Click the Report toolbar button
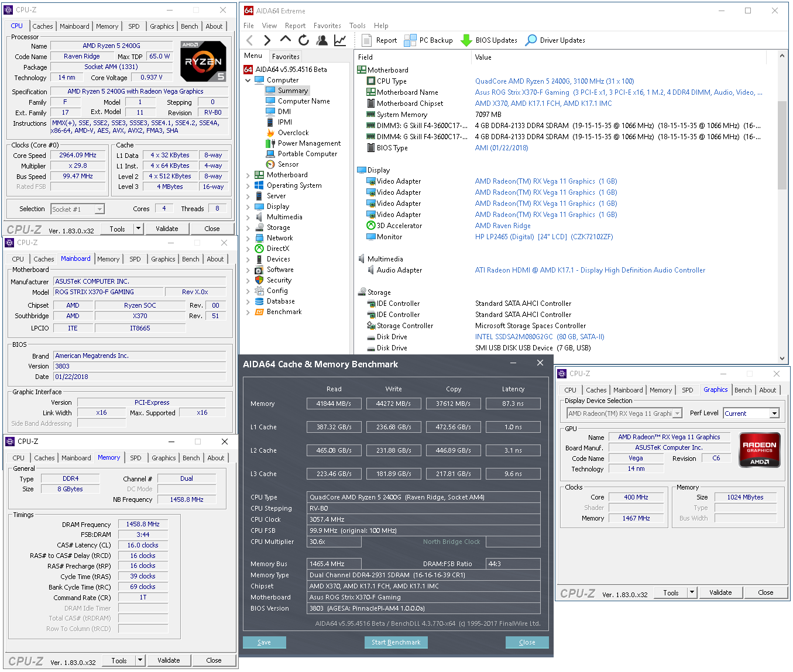The width and height of the screenshot is (793, 672). coord(379,40)
